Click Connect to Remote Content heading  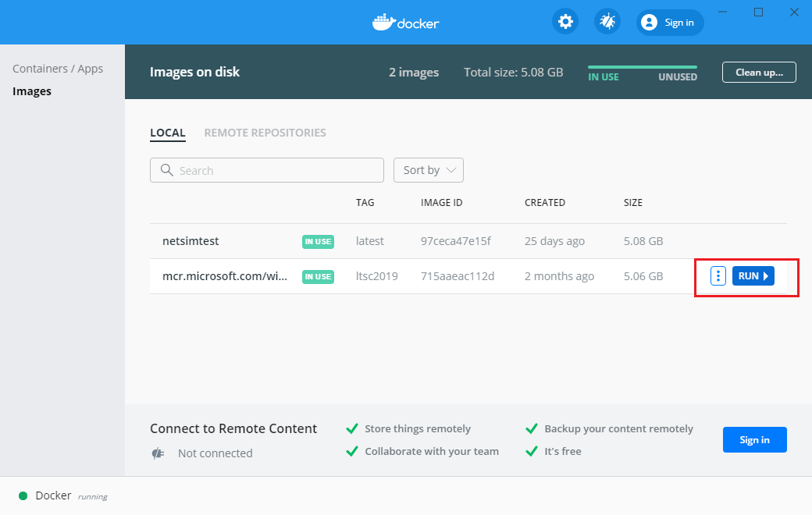pos(233,428)
